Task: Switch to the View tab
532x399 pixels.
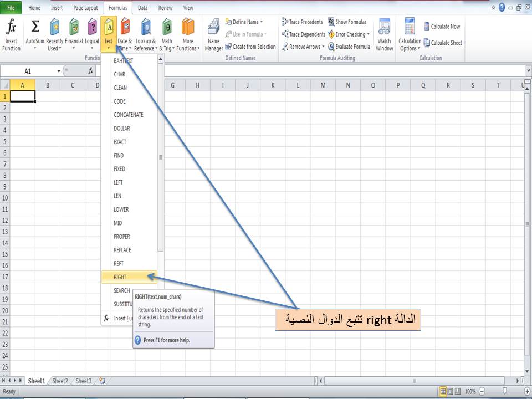Action: click(x=188, y=7)
